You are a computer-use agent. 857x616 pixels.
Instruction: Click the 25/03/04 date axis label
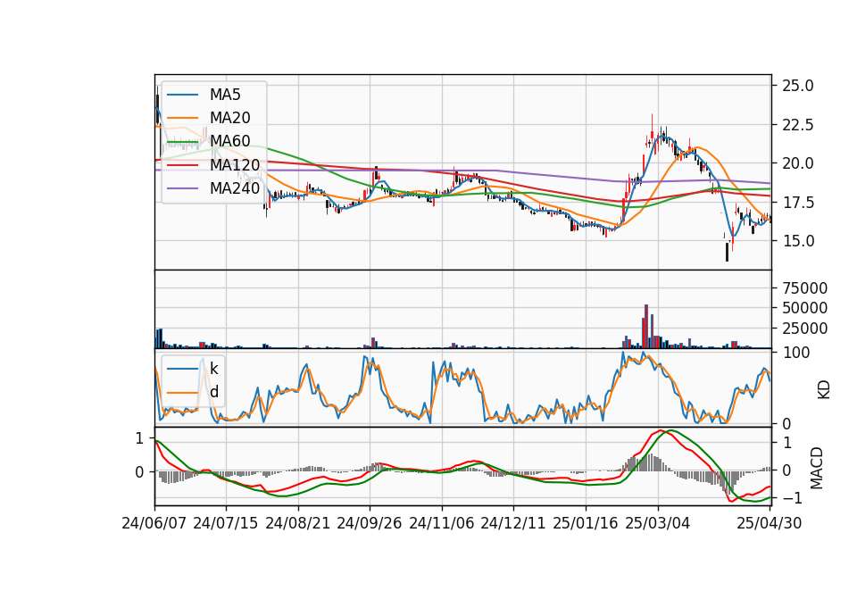[658, 523]
